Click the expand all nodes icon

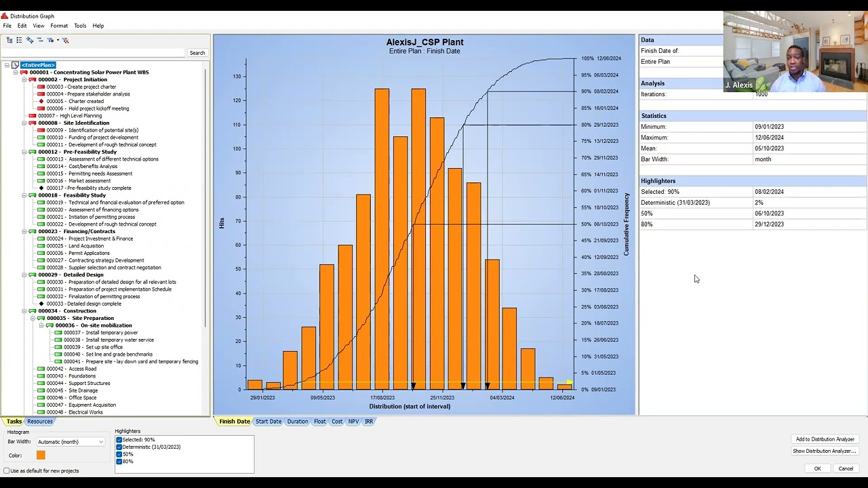pyautogui.click(x=29, y=40)
